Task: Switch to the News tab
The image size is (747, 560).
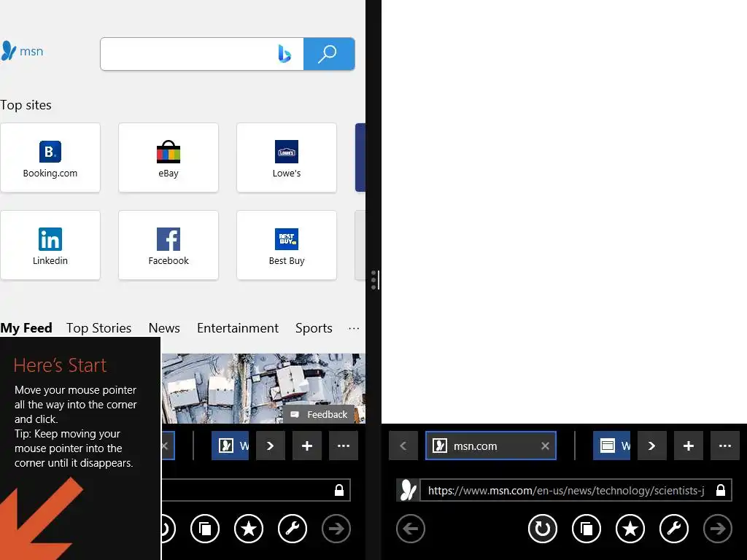Action: pos(164,328)
